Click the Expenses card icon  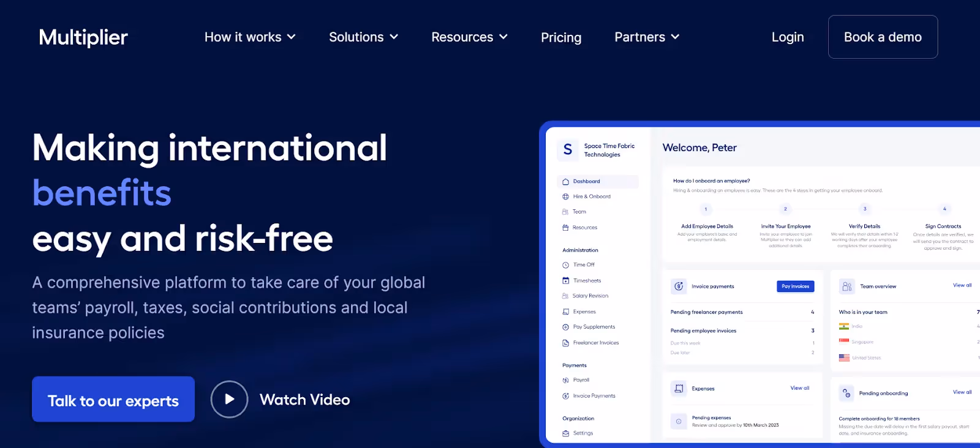[x=679, y=388]
